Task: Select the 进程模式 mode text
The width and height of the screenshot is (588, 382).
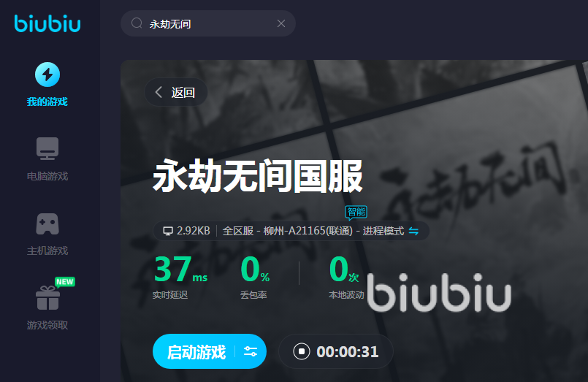Action: [x=383, y=231]
